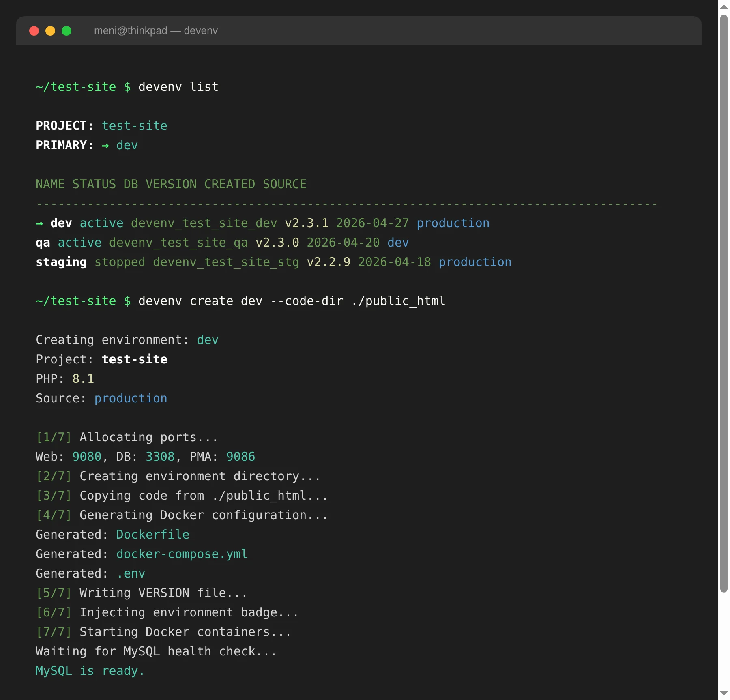Click 'devenv_test_site_qa' database name

[x=178, y=243]
